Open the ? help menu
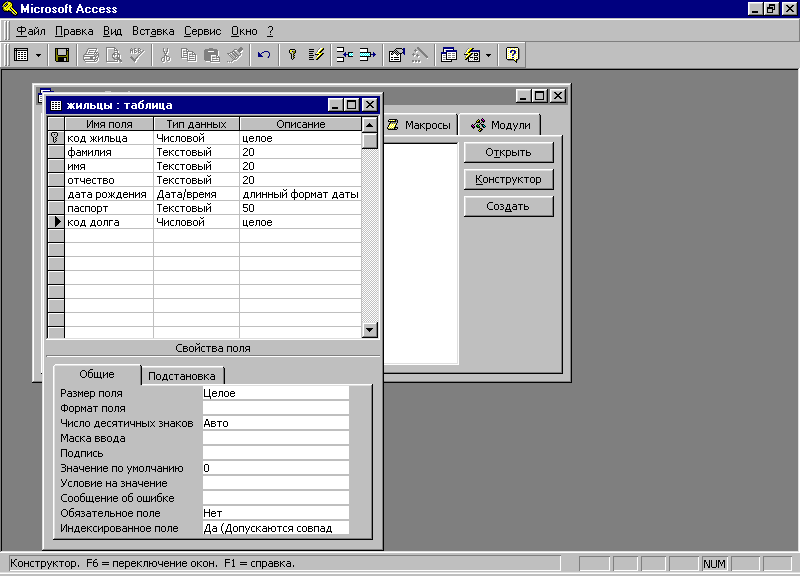This screenshot has width=800, height=576. [270, 31]
